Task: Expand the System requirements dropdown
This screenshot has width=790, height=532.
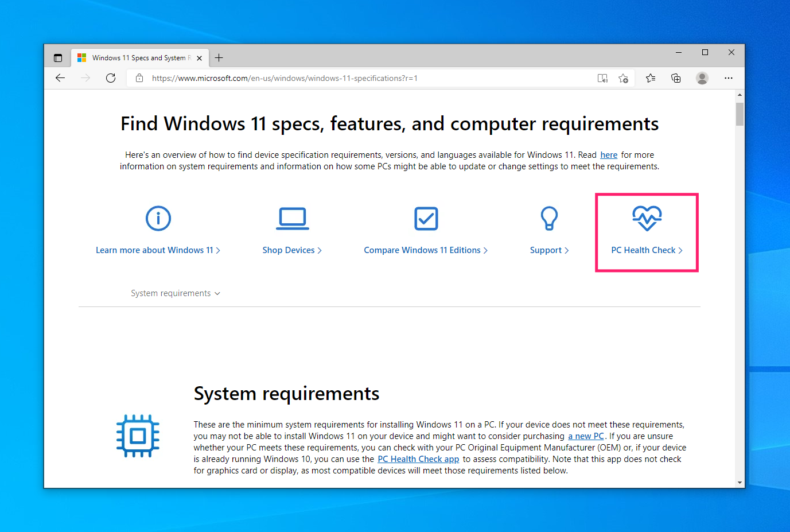Action: [x=176, y=293]
